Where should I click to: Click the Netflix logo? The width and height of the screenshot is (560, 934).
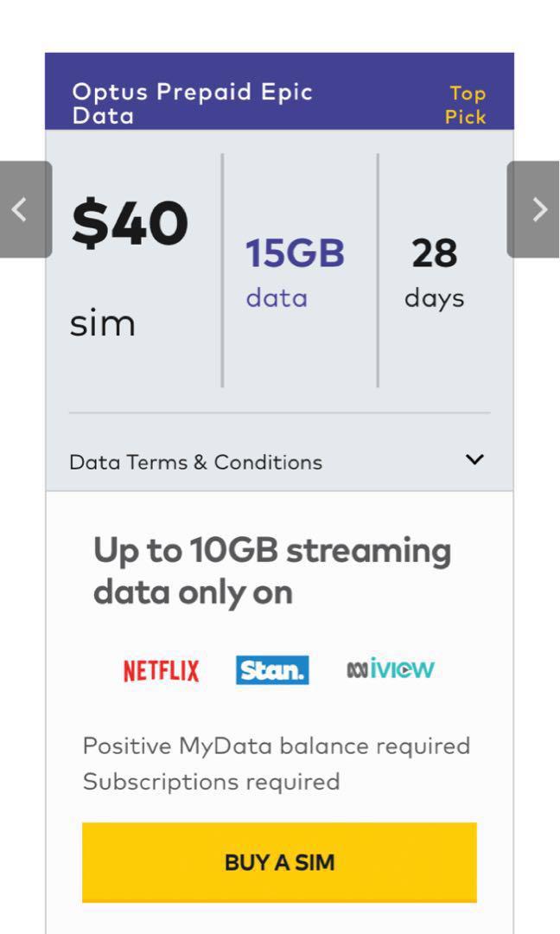161,669
